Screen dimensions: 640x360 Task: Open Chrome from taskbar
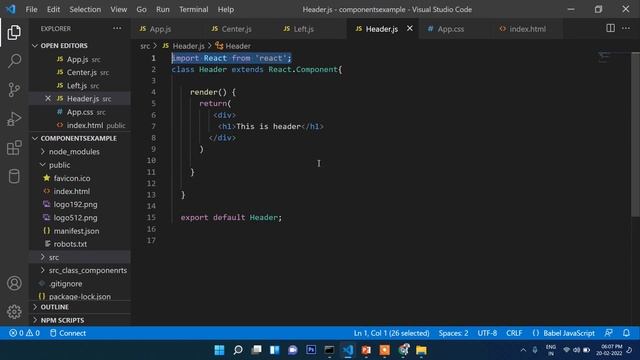403,350
